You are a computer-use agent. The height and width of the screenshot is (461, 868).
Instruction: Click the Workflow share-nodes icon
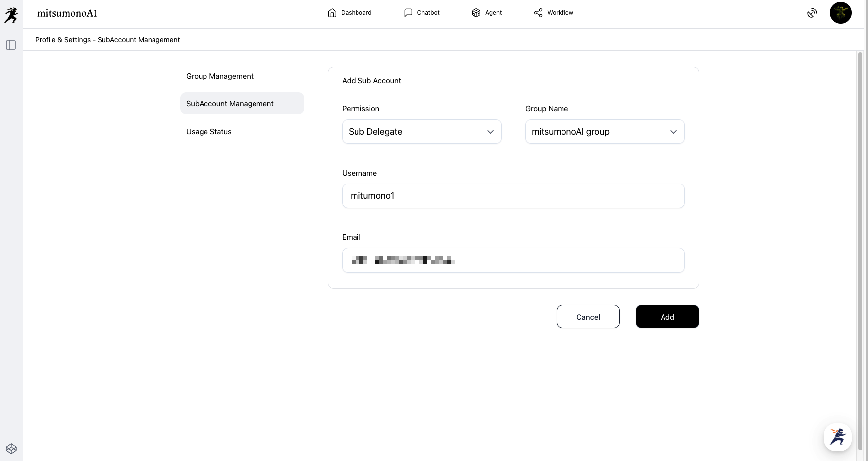pos(538,13)
